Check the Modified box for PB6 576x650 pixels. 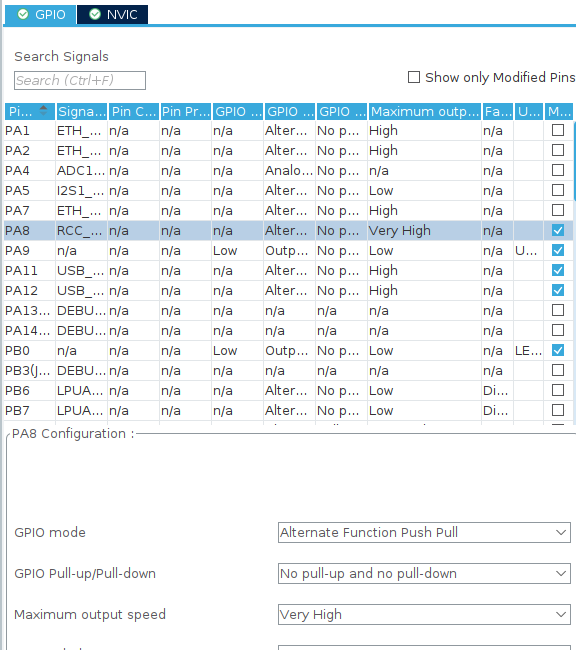pos(558,390)
